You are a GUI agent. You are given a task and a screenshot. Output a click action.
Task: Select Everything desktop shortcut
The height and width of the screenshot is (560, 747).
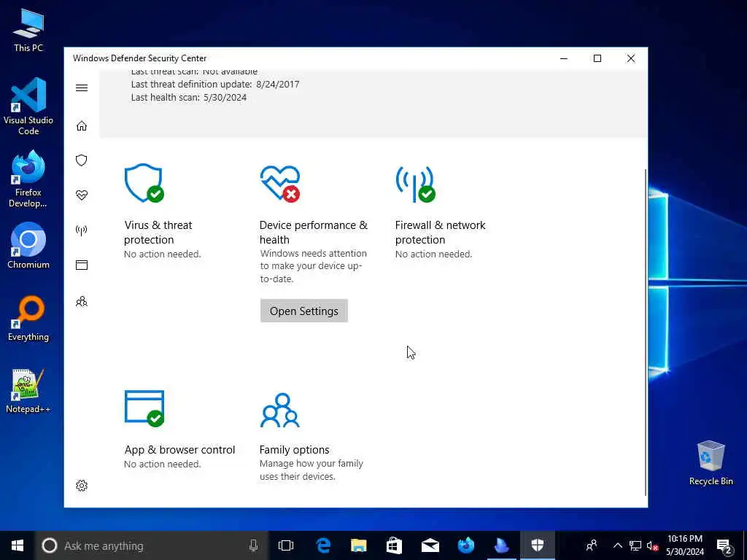tap(28, 319)
